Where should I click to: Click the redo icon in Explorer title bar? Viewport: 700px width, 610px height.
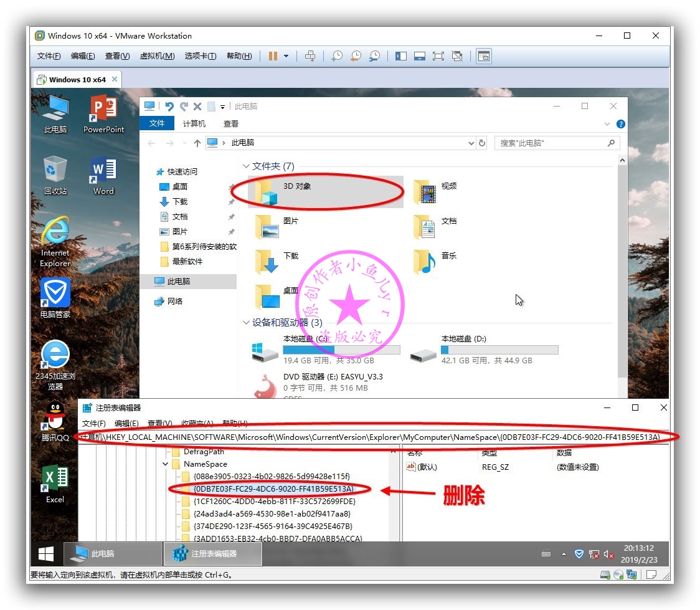tap(184, 107)
